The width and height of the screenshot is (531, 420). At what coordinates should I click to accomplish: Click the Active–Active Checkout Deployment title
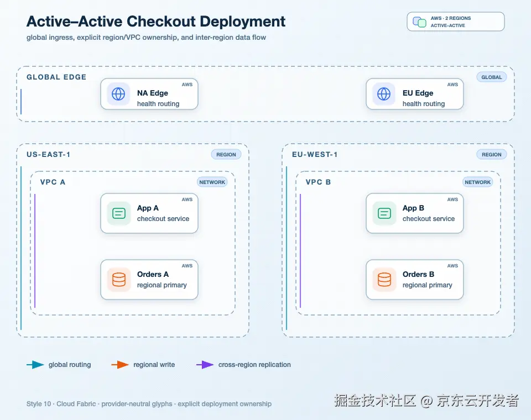(156, 22)
